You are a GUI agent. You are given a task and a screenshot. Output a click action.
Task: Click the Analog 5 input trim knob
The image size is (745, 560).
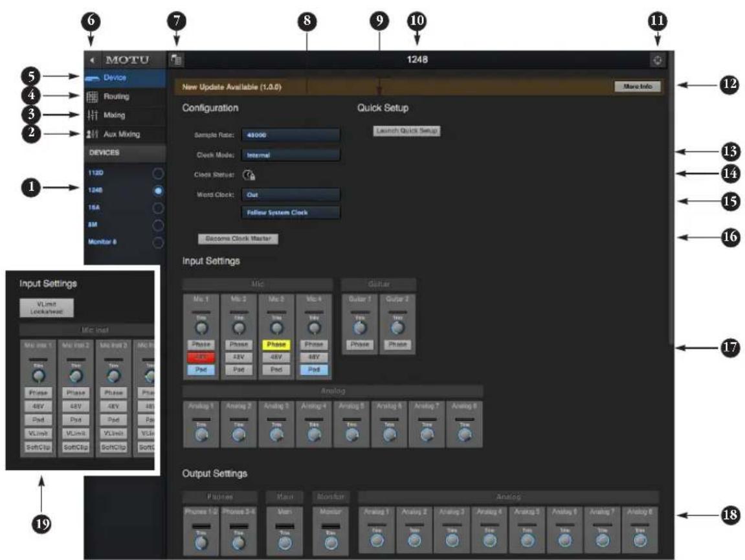coord(352,434)
